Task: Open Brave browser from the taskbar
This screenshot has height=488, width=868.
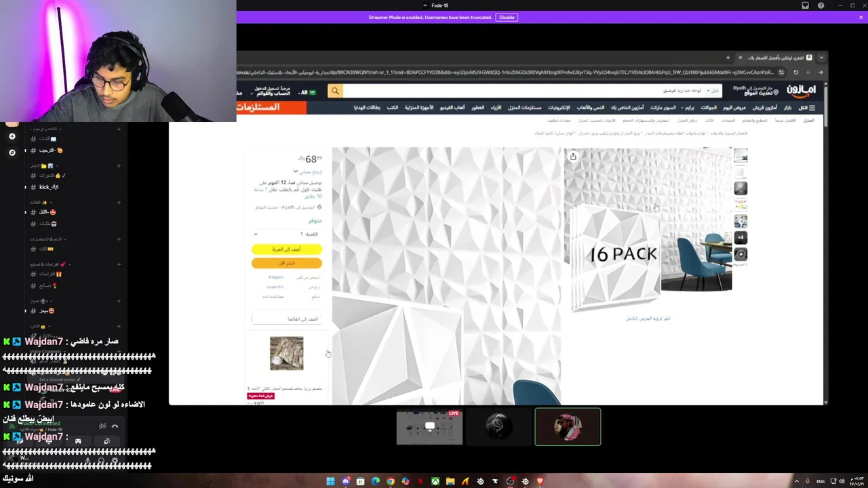Action: (x=540, y=481)
